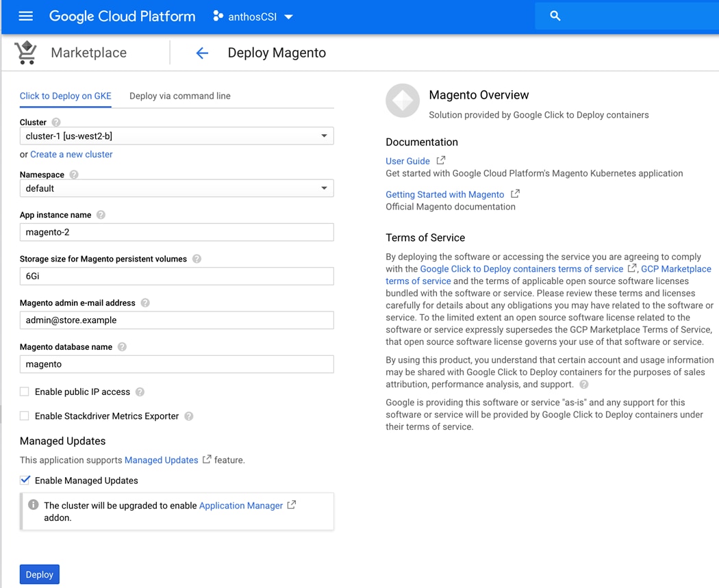The height and width of the screenshot is (588, 719).
Task: Show help for Magento database name
Action: (122, 347)
